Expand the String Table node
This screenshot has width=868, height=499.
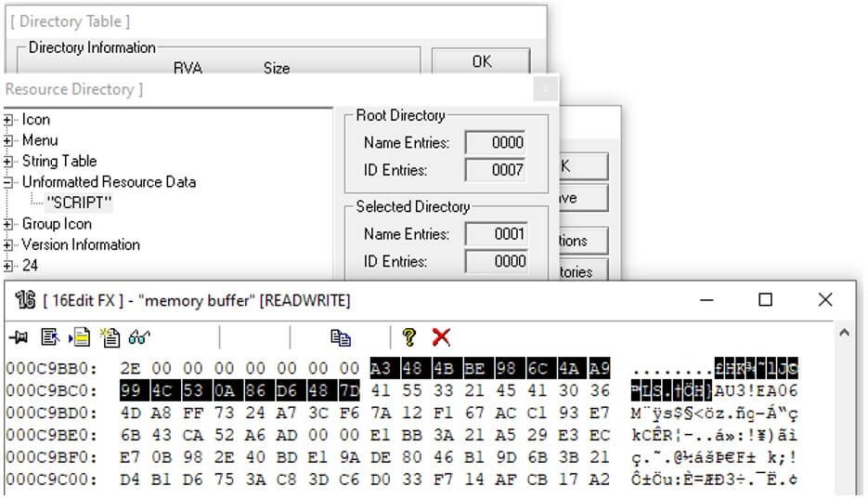7,162
